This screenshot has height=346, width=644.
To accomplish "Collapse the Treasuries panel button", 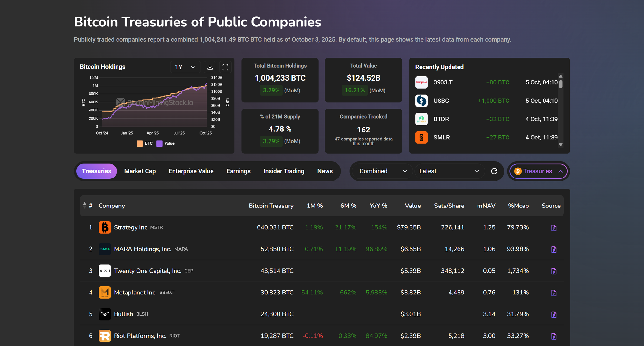I will coord(538,171).
